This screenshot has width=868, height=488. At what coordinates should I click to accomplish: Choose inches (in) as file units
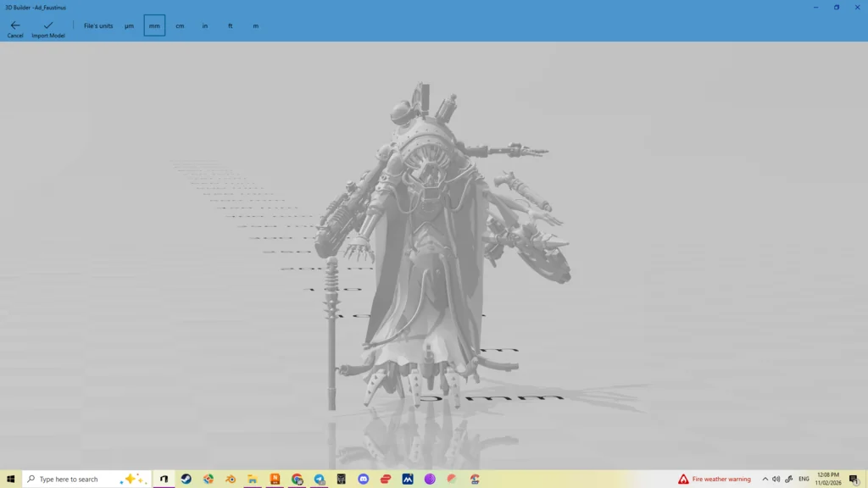tap(205, 26)
